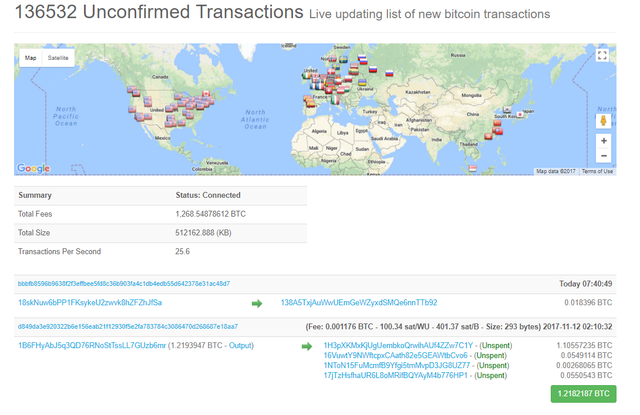Click the Street View pegman icon

tap(603, 121)
